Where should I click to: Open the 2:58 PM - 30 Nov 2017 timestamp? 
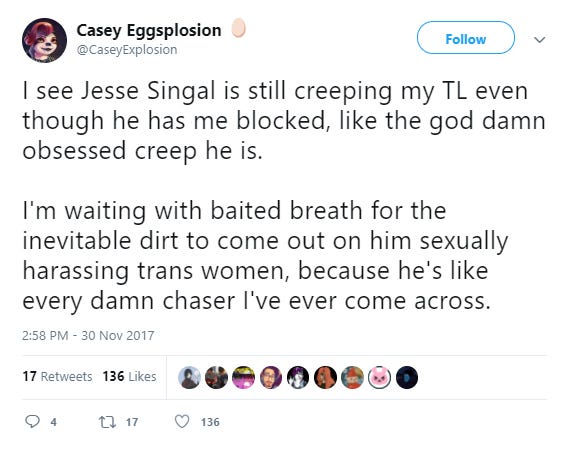(x=88, y=335)
